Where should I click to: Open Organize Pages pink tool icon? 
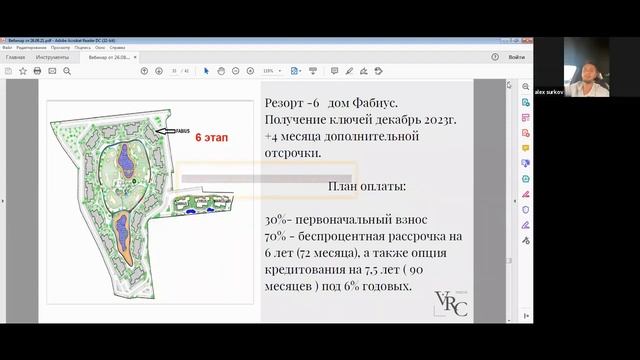[x=526, y=118]
